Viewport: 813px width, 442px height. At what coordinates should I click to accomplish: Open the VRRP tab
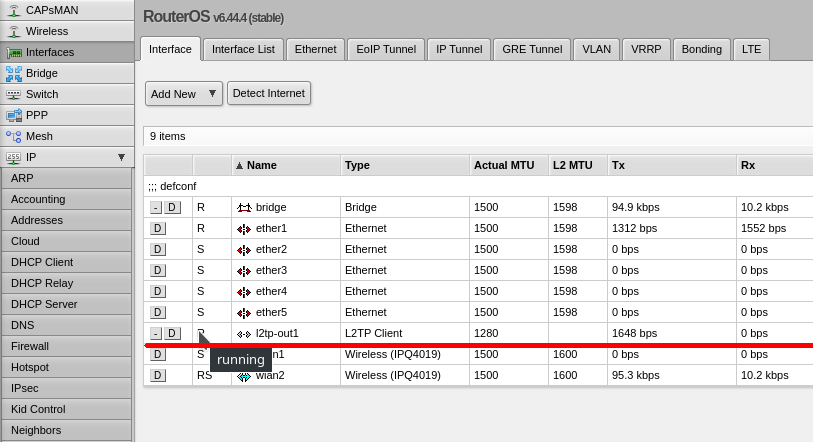point(646,49)
